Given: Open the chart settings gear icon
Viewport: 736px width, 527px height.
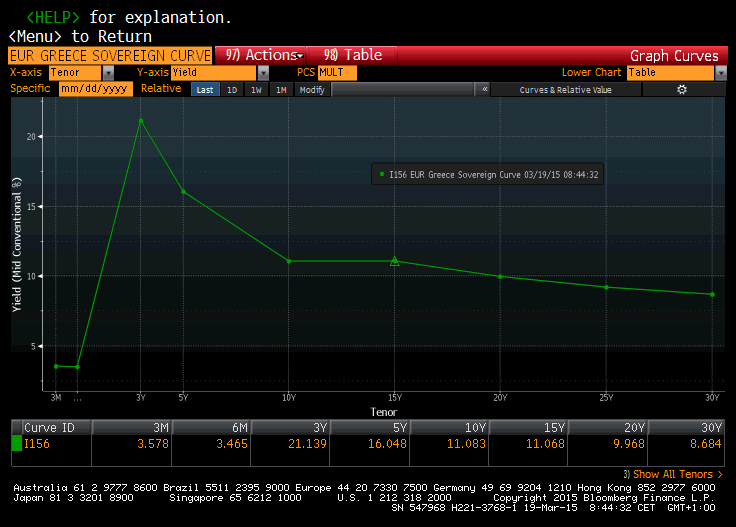Looking at the screenshot, I should coord(682,90).
